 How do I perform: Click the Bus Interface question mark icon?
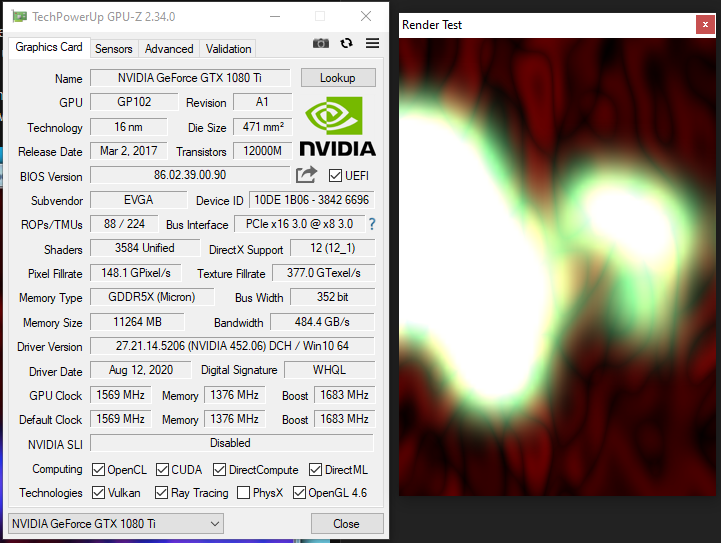(372, 224)
